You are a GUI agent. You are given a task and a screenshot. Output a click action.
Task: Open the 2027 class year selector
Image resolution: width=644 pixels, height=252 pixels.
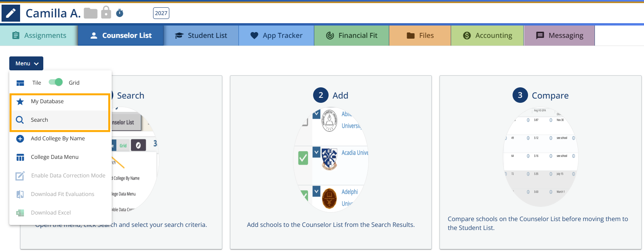click(x=161, y=13)
